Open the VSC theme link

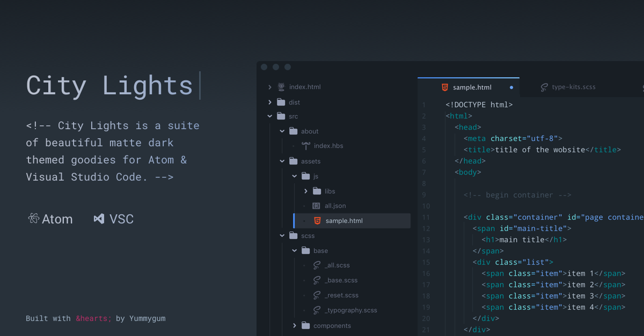(x=113, y=219)
